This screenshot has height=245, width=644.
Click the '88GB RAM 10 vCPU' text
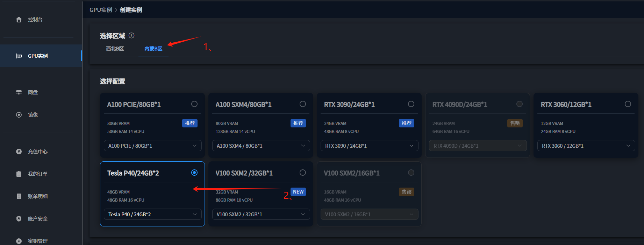click(234, 200)
